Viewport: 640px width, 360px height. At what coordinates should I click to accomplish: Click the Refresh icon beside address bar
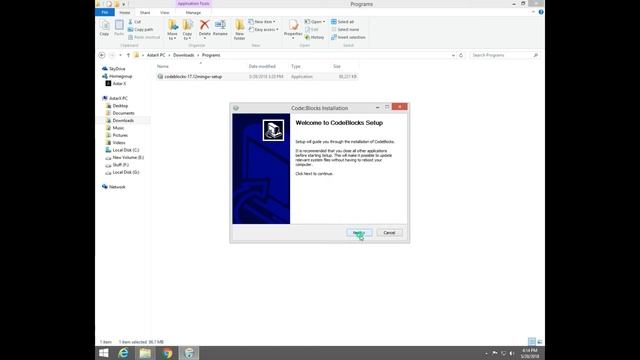(x=461, y=55)
